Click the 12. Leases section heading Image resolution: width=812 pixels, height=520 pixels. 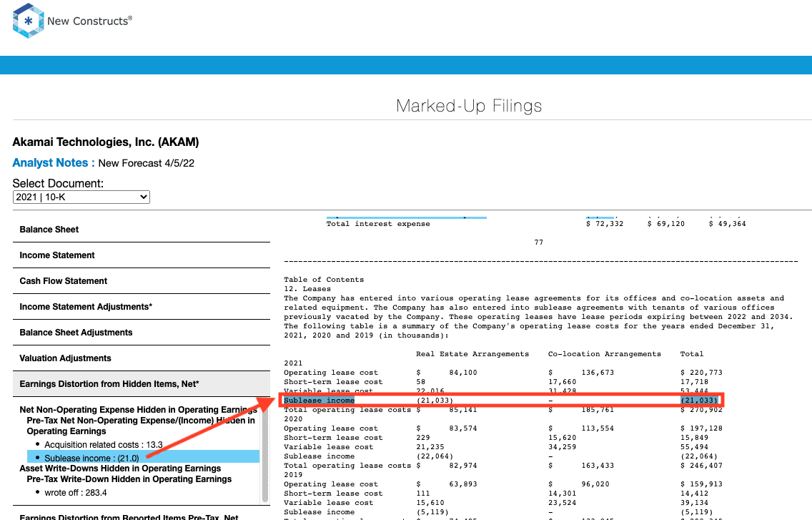[307, 289]
